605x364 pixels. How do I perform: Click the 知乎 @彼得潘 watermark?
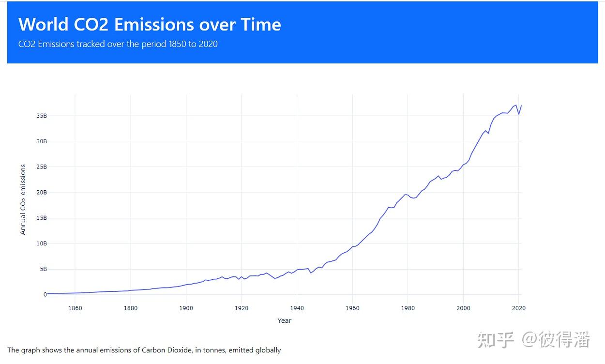coord(533,340)
